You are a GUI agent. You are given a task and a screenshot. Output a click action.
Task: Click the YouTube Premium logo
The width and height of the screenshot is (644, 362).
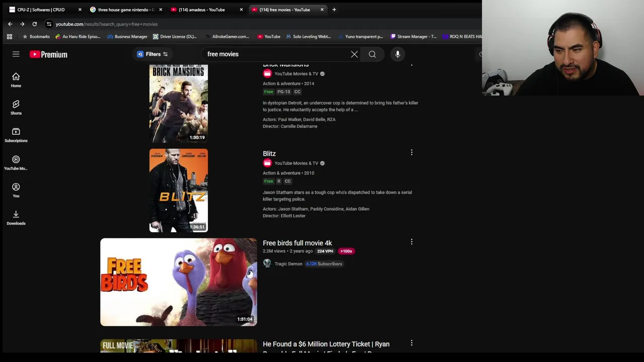[48, 54]
